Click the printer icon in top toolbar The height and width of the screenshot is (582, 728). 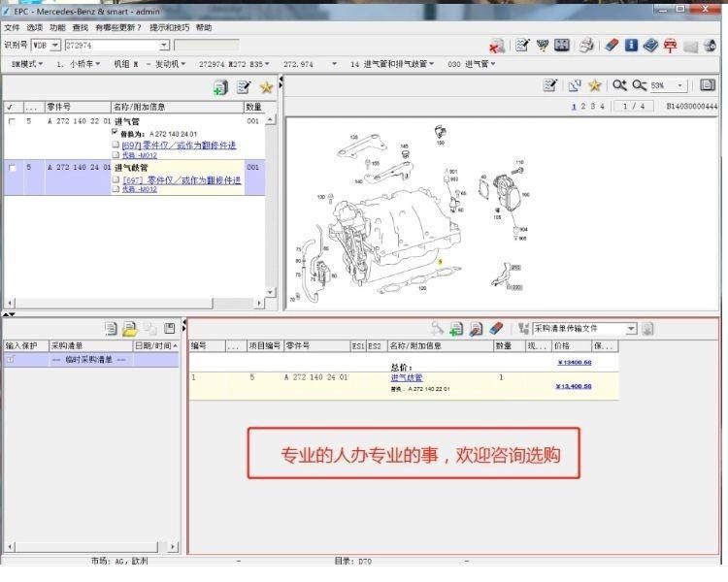586,45
